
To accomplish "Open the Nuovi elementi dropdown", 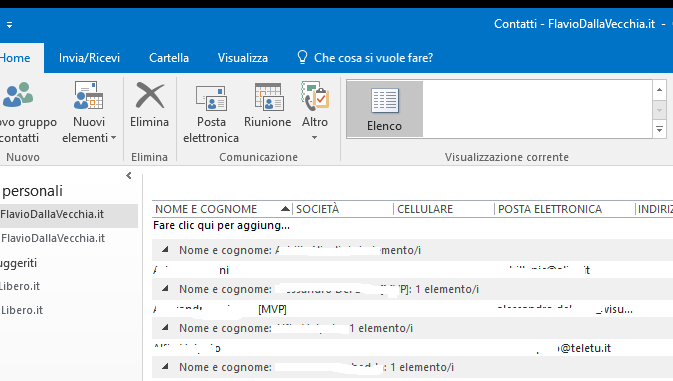I will point(89,112).
